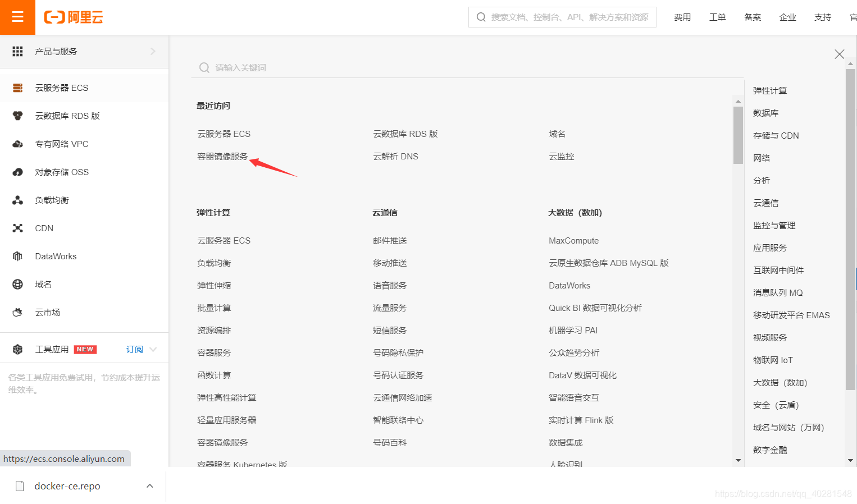The image size is (857, 504).
Task: Open the docker-ce.repo downloaded file
Action: tap(67, 486)
